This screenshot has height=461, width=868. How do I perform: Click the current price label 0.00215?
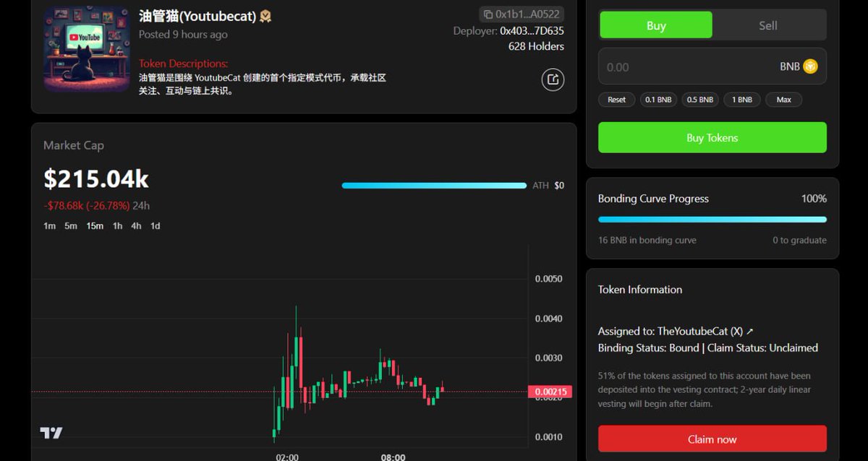click(x=550, y=392)
